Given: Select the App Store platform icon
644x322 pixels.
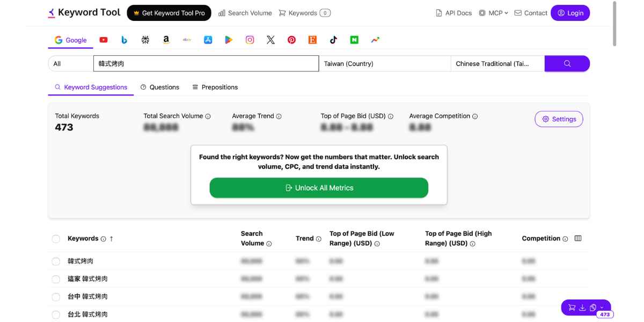Looking at the screenshot, I should 208,40.
